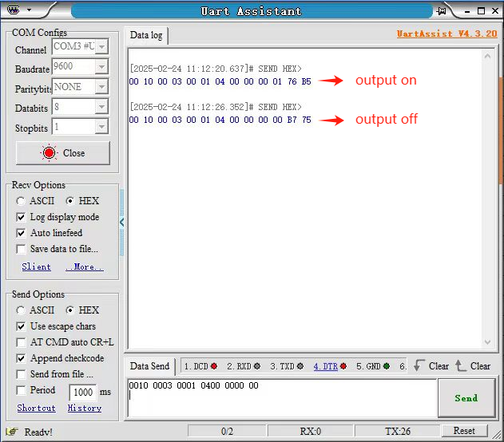Uncheck Log display mode checkbox
Viewport: 504px width, 442px height.
(x=21, y=217)
